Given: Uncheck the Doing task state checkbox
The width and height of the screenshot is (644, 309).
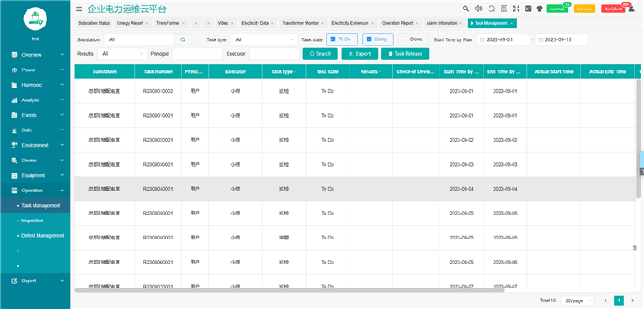Looking at the screenshot, I should (x=369, y=39).
